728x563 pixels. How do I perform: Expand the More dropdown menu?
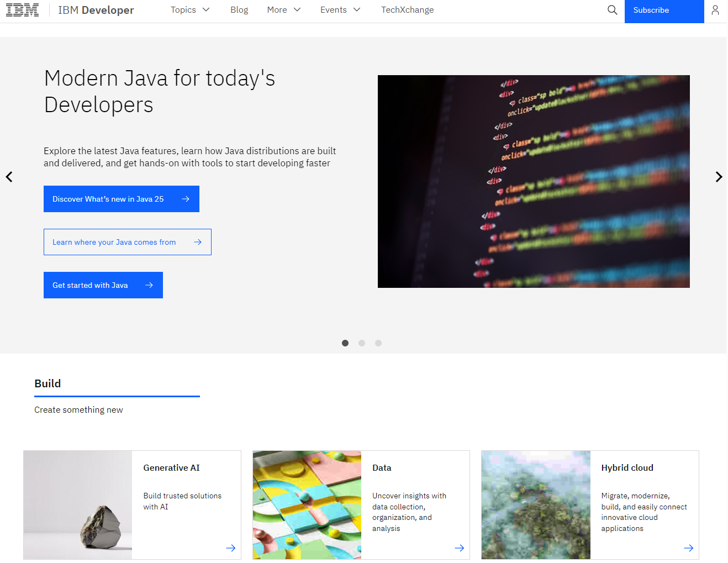[283, 10]
